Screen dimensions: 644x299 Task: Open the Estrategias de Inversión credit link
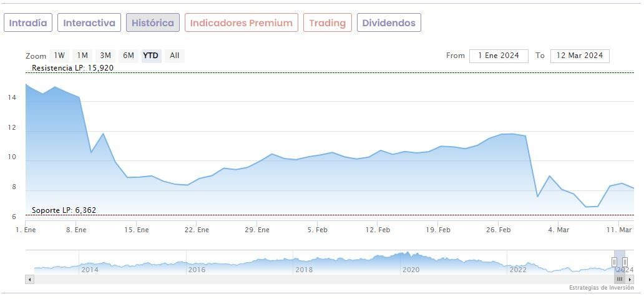[601, 288]
